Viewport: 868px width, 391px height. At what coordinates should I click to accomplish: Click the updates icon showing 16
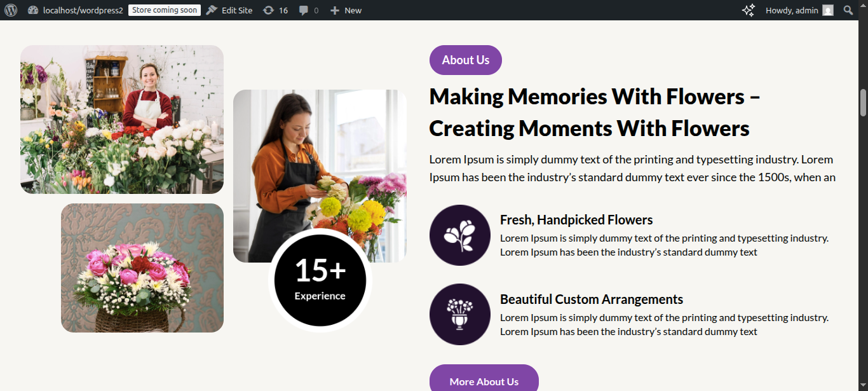point(275,10)
